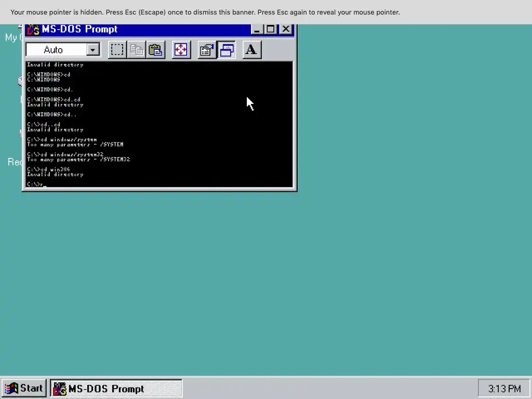
Task: Open the Properties toolbar icon
Action: click(x=207, y=50)
